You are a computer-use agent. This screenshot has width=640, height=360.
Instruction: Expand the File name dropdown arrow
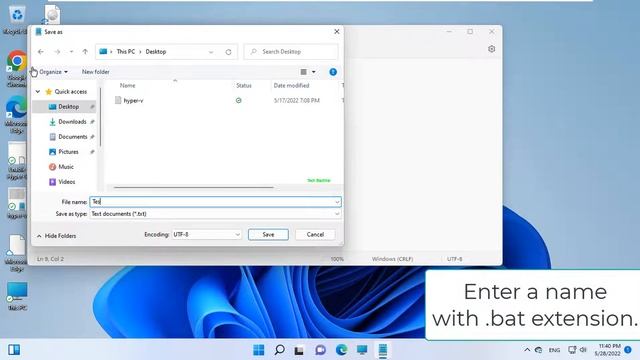[x=337, y=202]
